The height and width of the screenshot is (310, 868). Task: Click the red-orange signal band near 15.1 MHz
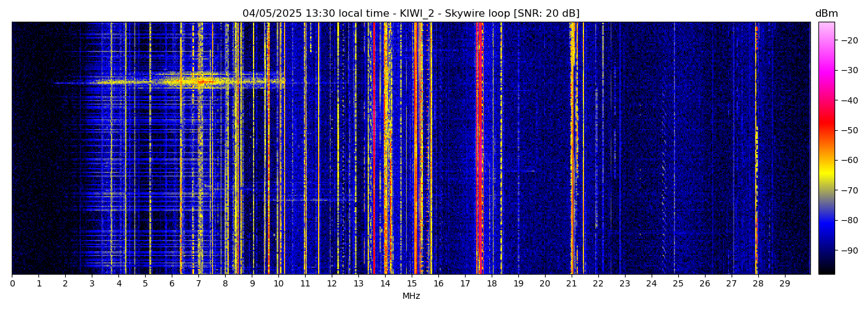pos(415,149)
